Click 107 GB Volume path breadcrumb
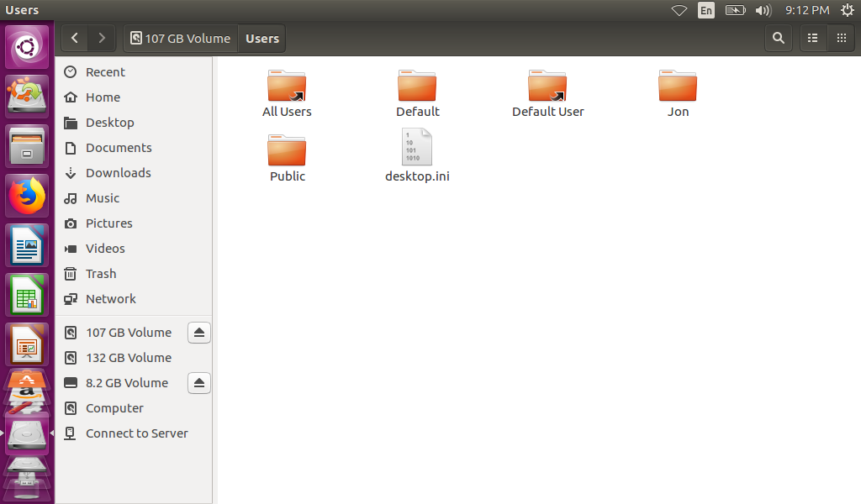The width and height of the screenshot is (861, 504). click(x=181, y=38)
